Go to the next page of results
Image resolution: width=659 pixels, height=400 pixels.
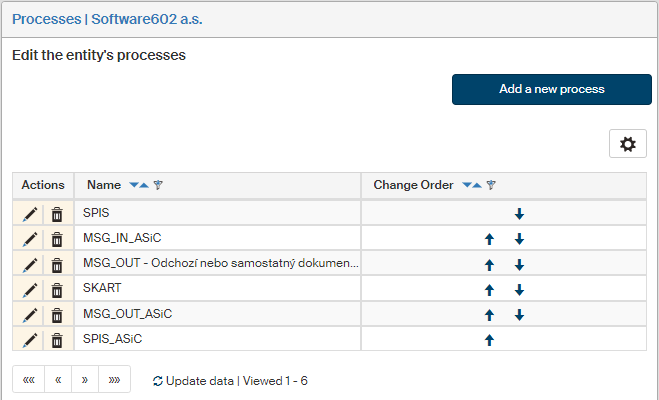pyautogui.click(x=86, y=381)
